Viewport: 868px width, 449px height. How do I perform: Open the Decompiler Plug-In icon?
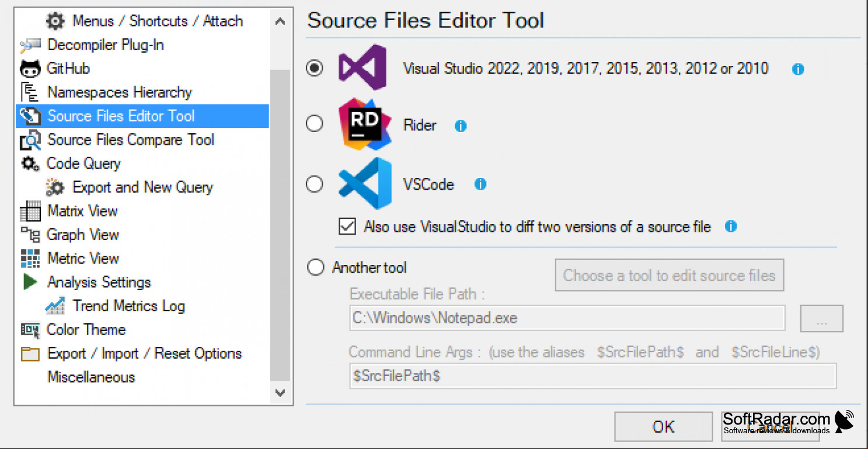[30, 45]
